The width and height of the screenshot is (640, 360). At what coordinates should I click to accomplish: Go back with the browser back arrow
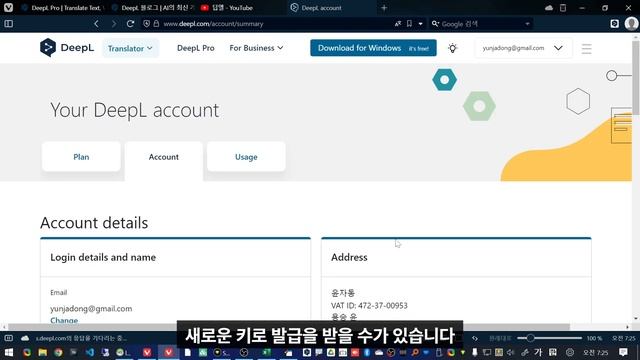pos(96,24)
